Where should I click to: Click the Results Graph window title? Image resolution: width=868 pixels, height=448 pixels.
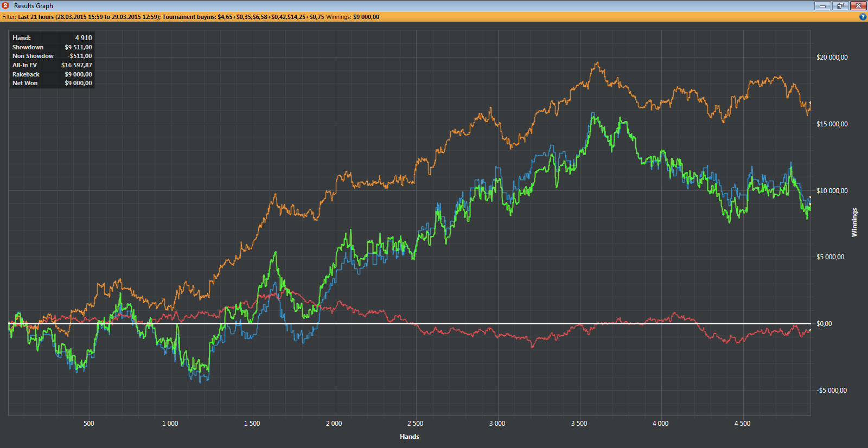pyautogui.click(x=34, y=6)
